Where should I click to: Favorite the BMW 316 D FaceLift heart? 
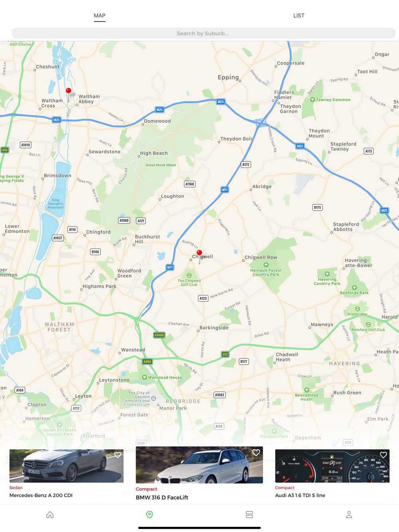(256, 452)
